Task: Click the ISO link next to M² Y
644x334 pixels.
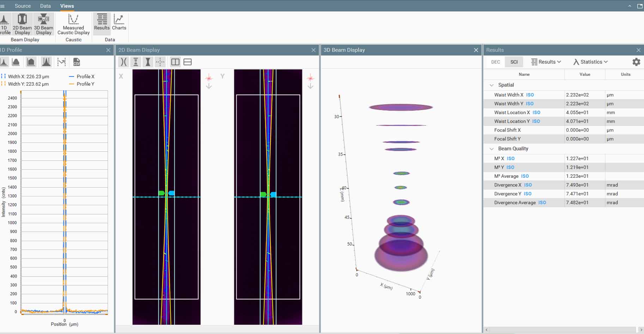Action: [510, 168]
